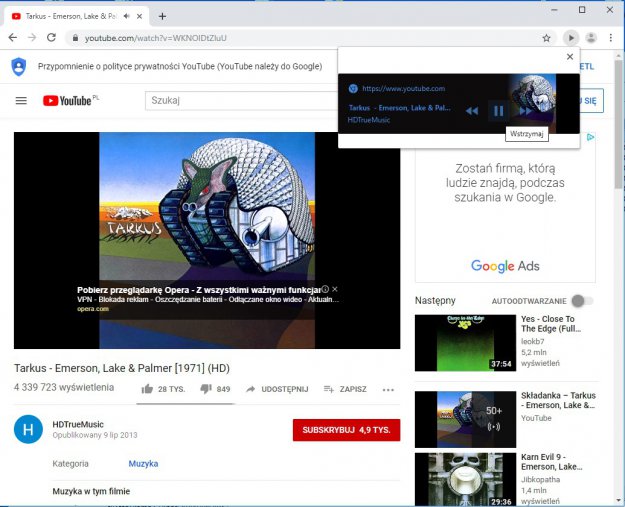The image size is (625, 507).
Task: Click the ad info icon on the video overlay
Action: coord(325,289)
